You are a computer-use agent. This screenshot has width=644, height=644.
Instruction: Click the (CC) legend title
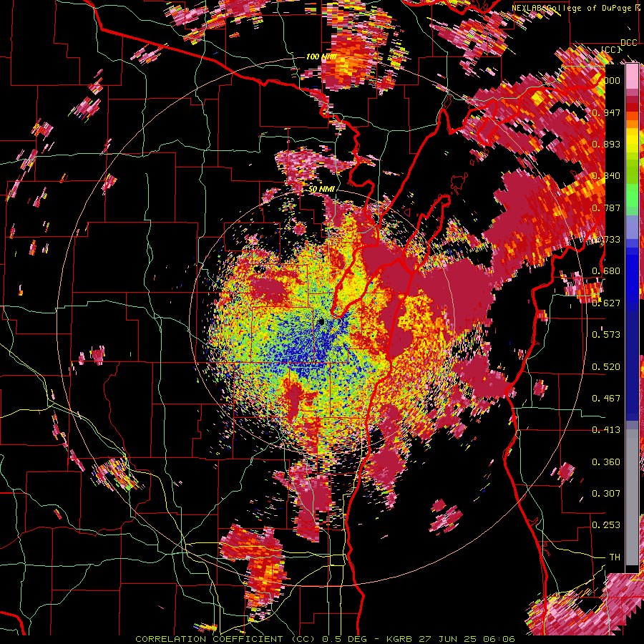click(611, 49)
